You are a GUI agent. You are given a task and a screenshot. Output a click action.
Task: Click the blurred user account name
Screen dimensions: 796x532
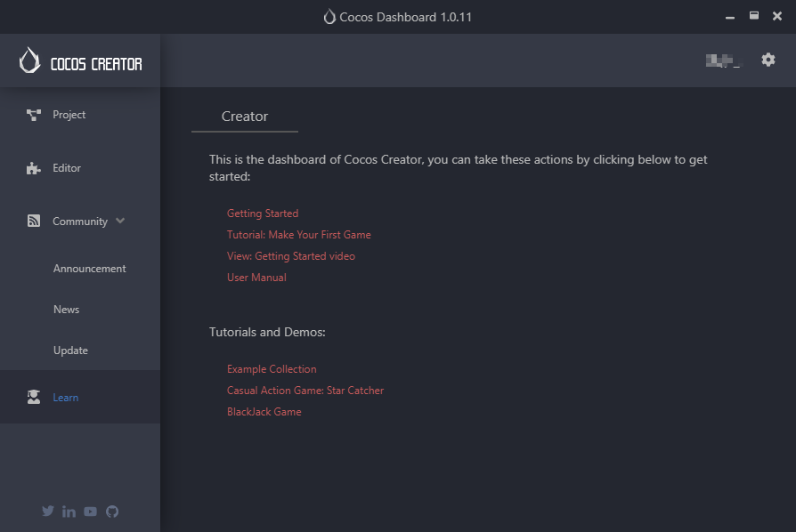(x=722, y=60)
